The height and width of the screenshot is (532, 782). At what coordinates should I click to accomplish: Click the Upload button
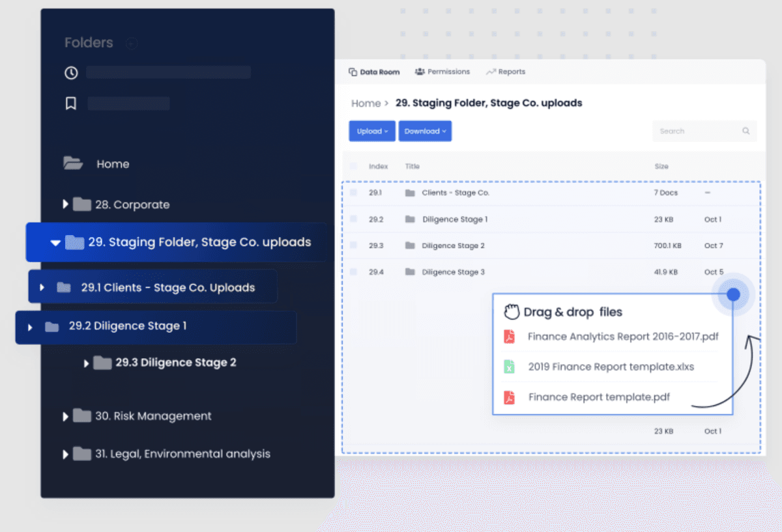point(371,131)
